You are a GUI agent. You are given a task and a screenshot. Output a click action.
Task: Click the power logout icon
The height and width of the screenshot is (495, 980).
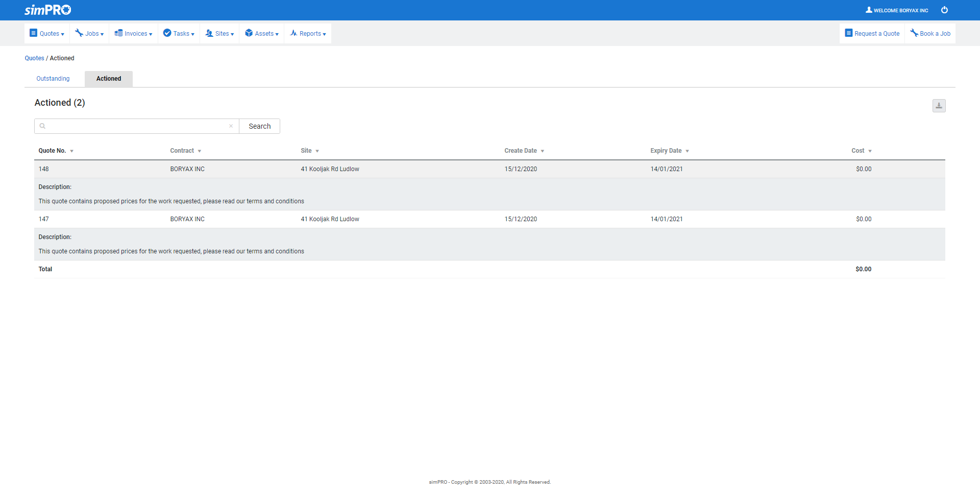tap(944, 10)
